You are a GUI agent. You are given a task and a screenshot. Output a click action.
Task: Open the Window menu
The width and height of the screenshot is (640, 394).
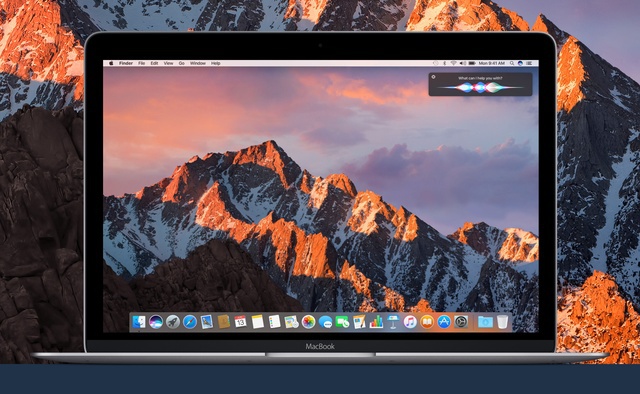(x=198, y=63)
